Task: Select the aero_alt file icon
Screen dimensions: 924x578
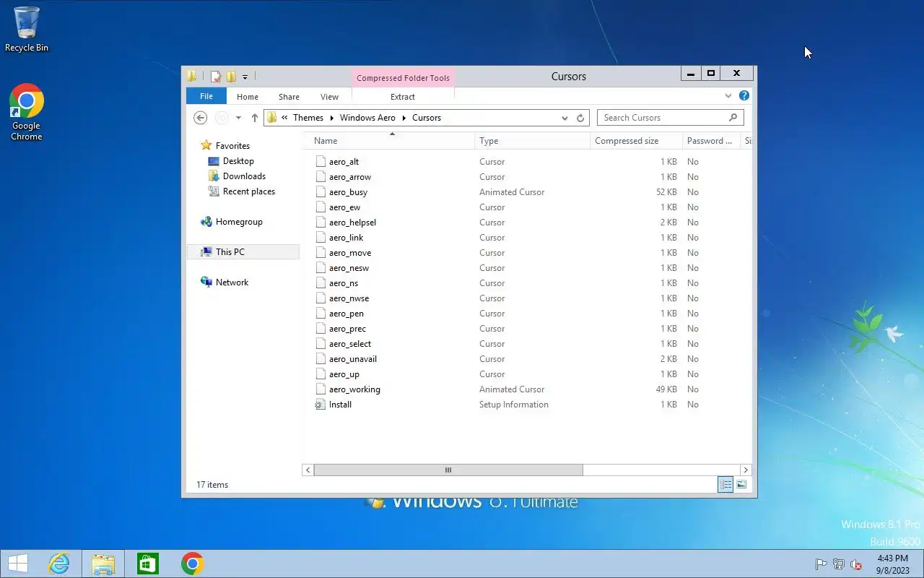Action: (x=321, y=162)
